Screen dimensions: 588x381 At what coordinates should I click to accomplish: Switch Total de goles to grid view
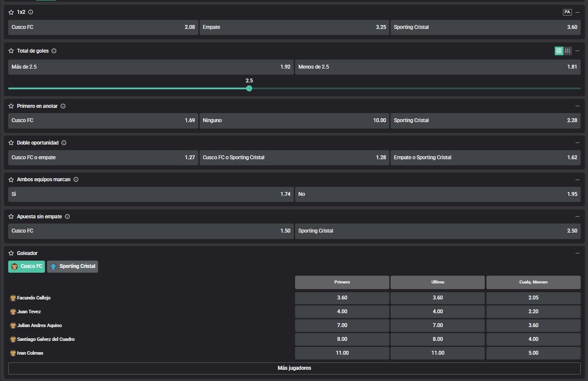click(x=559, y=51)
